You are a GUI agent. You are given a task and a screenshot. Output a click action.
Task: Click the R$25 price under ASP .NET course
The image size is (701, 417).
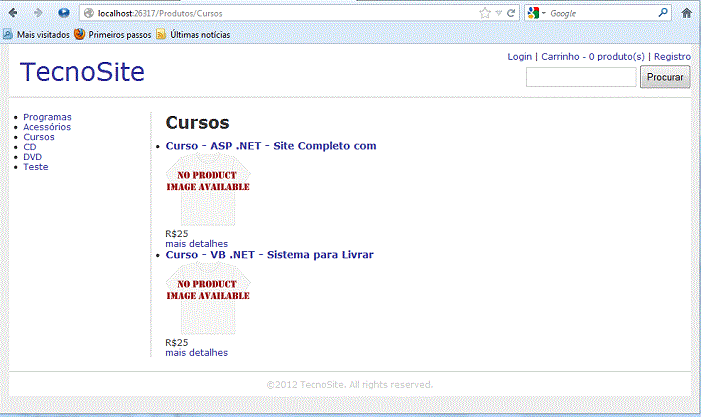177,234
